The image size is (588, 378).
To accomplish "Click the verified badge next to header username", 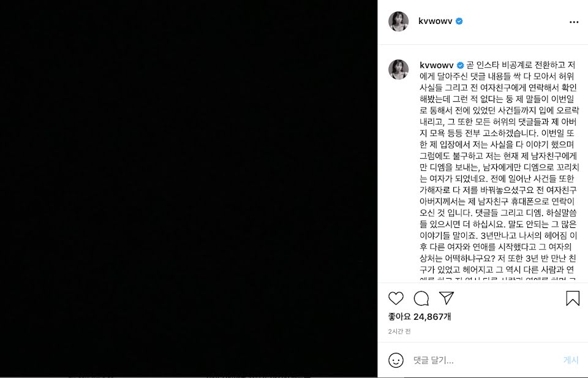I will pos(459,21).
